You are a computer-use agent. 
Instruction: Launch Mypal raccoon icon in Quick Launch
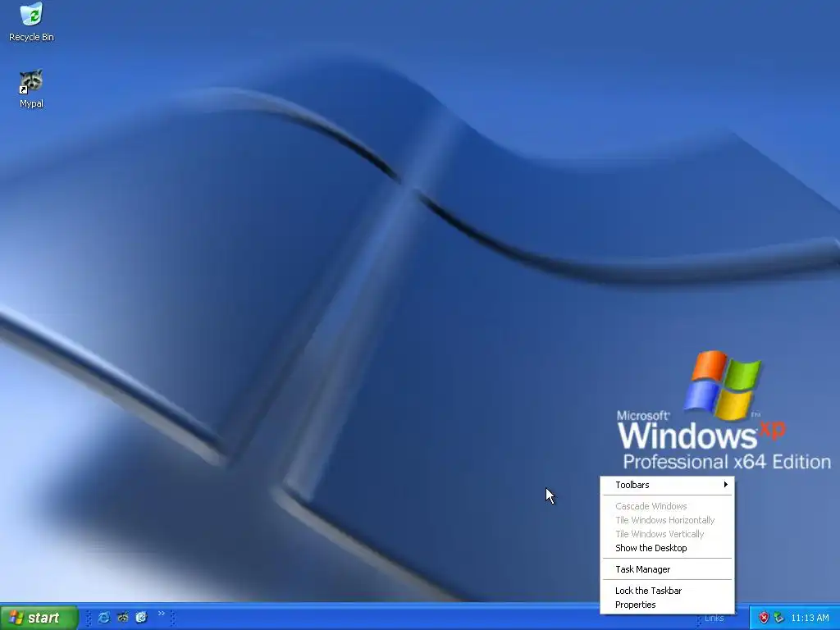(123, 618)
